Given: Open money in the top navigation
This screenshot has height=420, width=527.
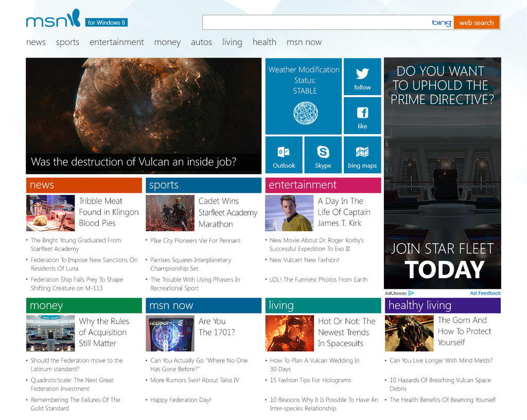Looking at the screenshot, I should 167,42.
